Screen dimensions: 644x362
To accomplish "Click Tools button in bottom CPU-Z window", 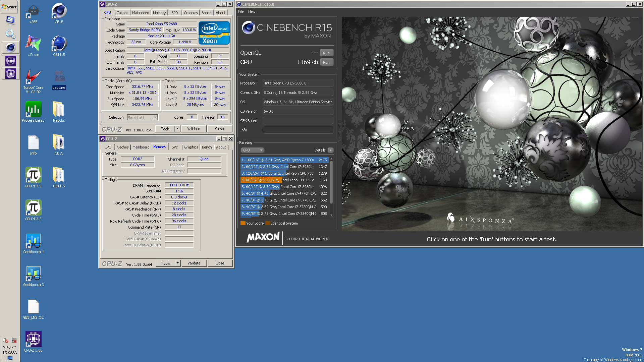I will (x=165, y=263).
